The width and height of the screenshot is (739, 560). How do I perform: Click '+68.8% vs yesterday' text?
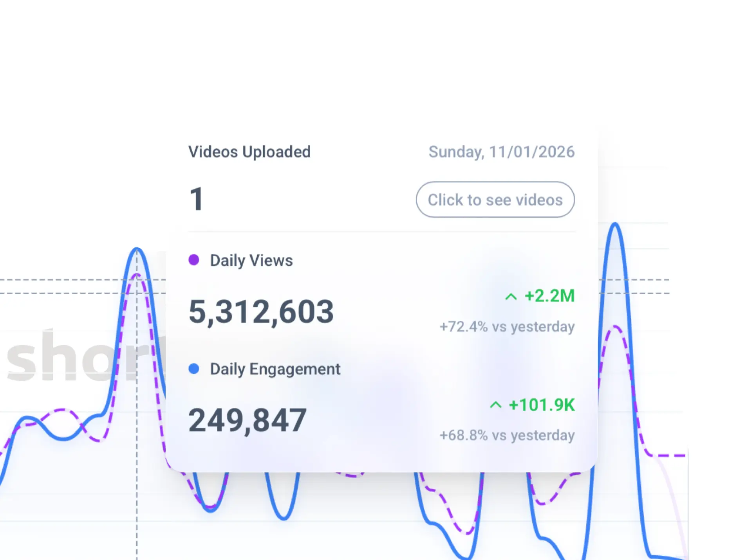[507, 435]
